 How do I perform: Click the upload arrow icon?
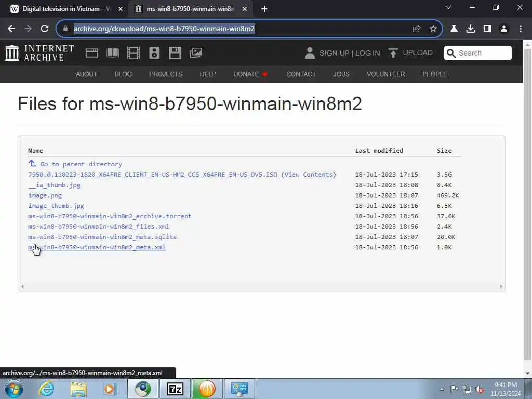393,53
